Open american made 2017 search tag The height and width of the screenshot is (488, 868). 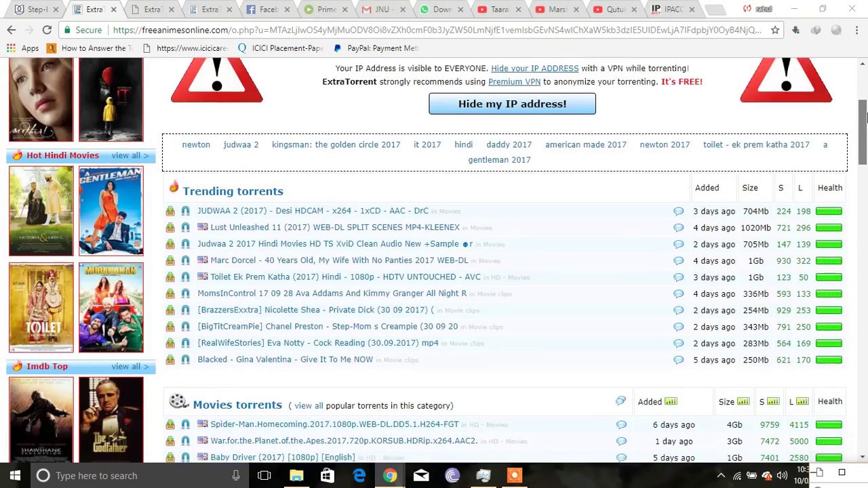(586, 145)
